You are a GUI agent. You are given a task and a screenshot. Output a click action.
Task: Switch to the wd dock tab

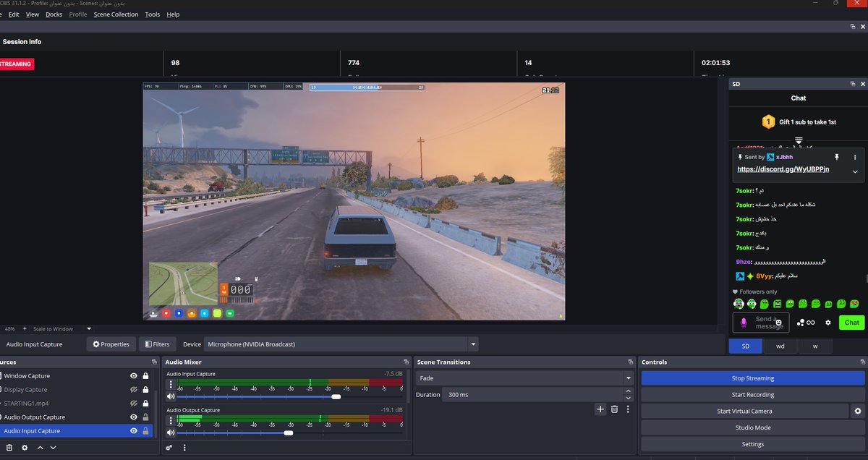pyautogui.click(x=780, y=346)
